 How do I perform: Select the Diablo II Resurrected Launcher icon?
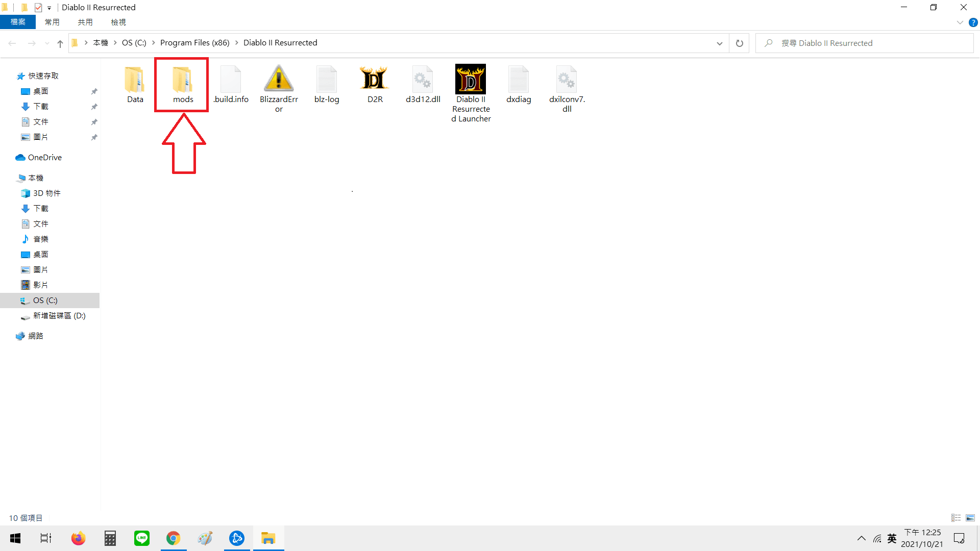471,80
